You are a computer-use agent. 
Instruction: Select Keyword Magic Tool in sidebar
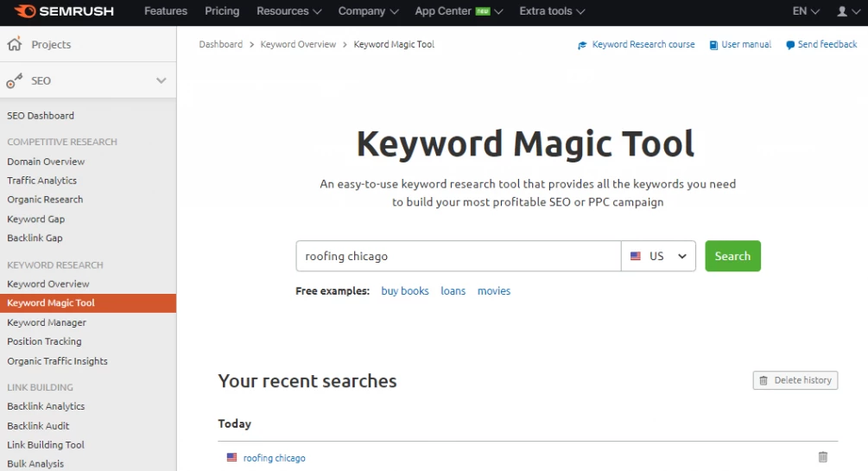click(88, 303)
